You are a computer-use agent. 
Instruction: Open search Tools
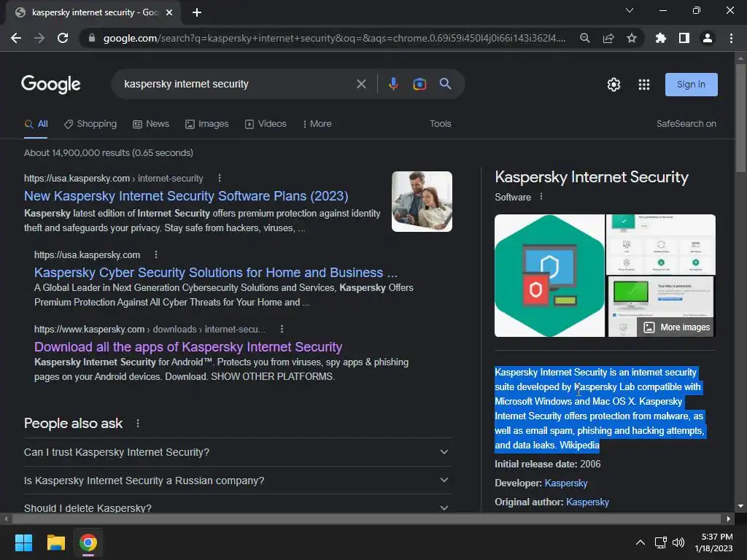coord(440,124)
